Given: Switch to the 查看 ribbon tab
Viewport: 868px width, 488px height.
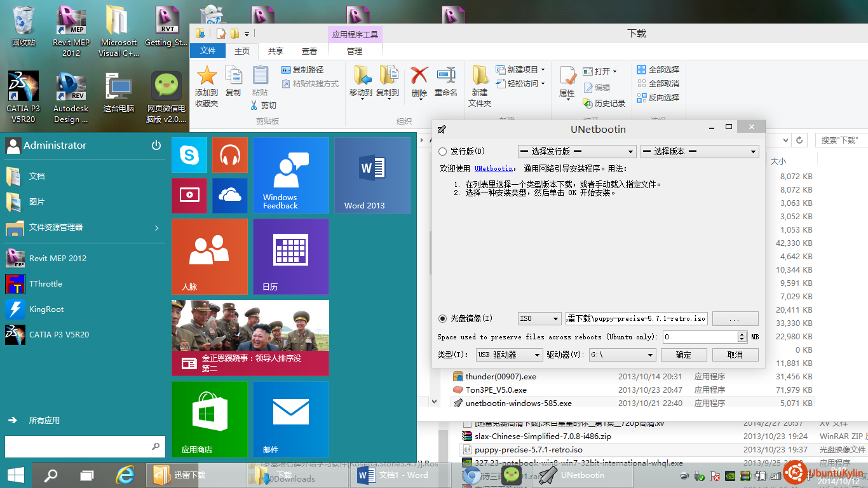Looking at the screenshot, I should [x=309, y=51].
